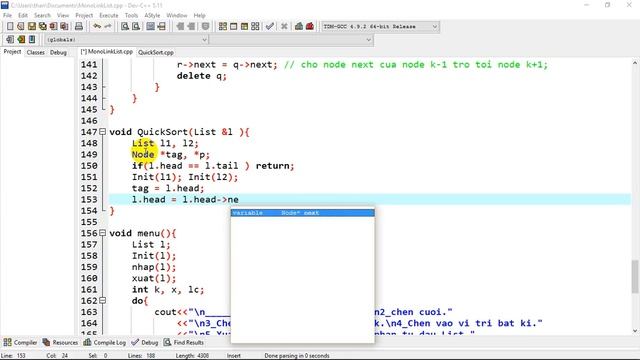This screenshot has width=640, height=360.
Task: Switch to the Classes side panel tab
Action: pyautogui.click(x=36, y=52)
